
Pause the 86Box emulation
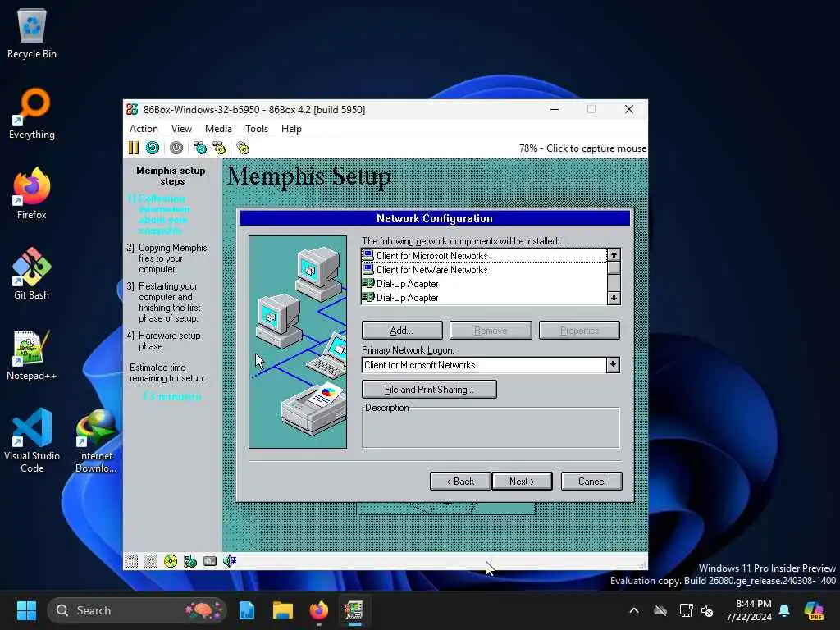coord(134,148)
